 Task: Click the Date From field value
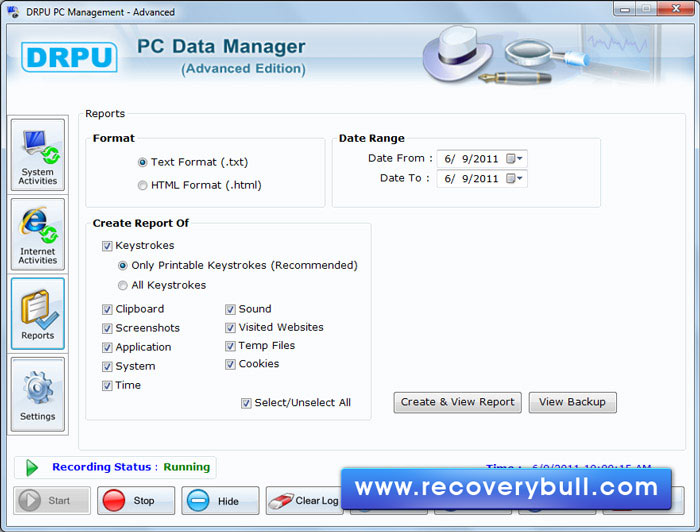point(471,159)
